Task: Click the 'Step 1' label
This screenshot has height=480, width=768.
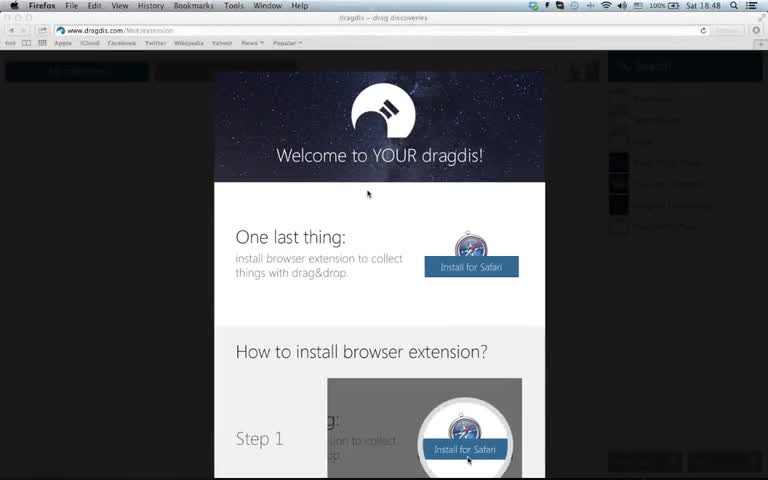Action: click(260, 439)
